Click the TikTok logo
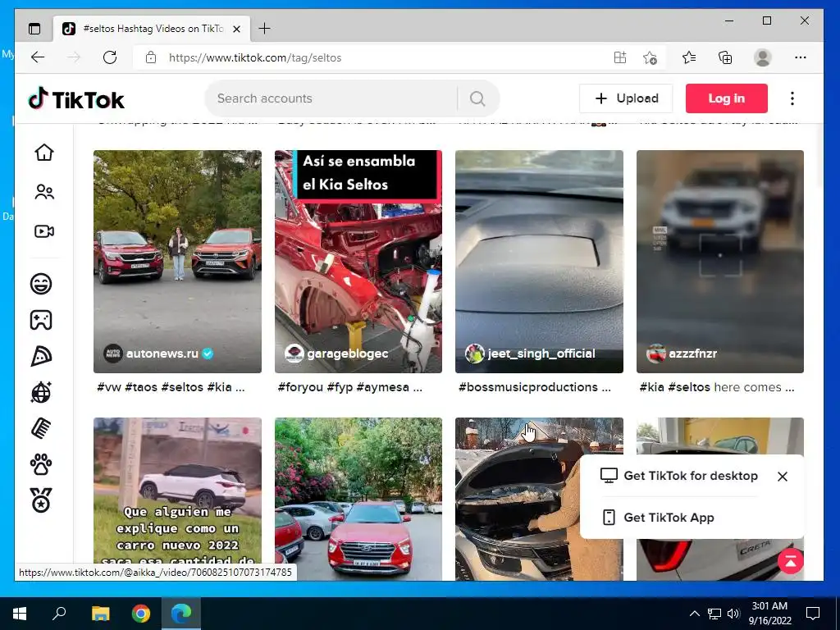 pyautogui.click(x=76, y=99)
